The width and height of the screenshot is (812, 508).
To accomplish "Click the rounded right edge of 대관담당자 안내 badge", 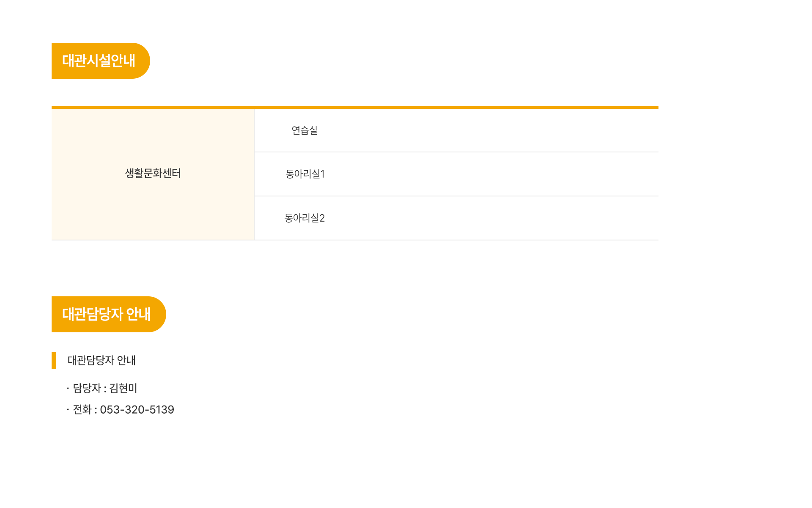I will coord(160,314).
